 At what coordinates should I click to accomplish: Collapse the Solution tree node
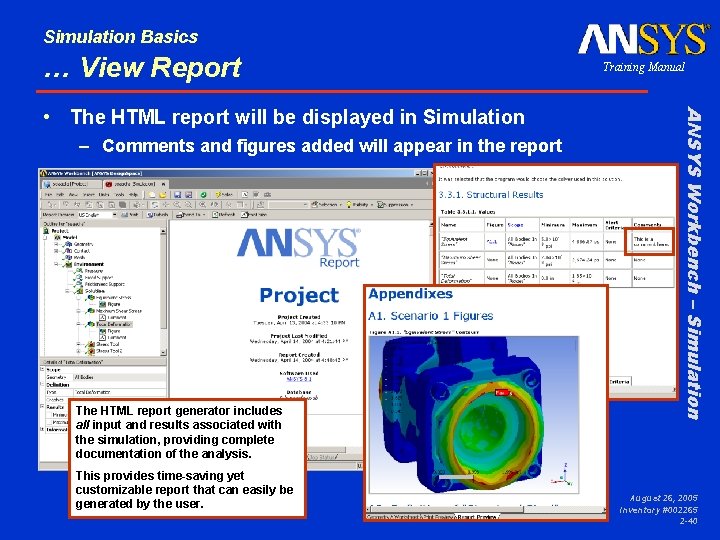tap(67, 291)
